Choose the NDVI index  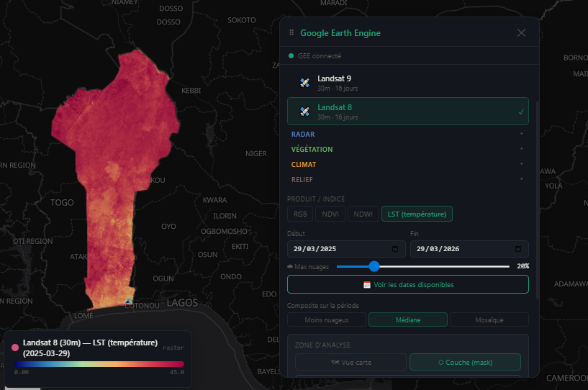[330, 214]
